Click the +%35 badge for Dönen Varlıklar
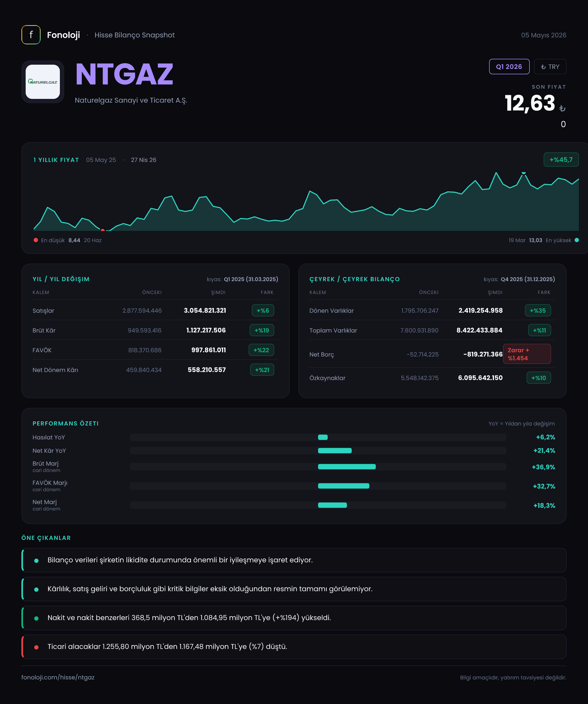The width and height of the screenshot is (588, 704). pyautogui.click(x=538, y=310)
